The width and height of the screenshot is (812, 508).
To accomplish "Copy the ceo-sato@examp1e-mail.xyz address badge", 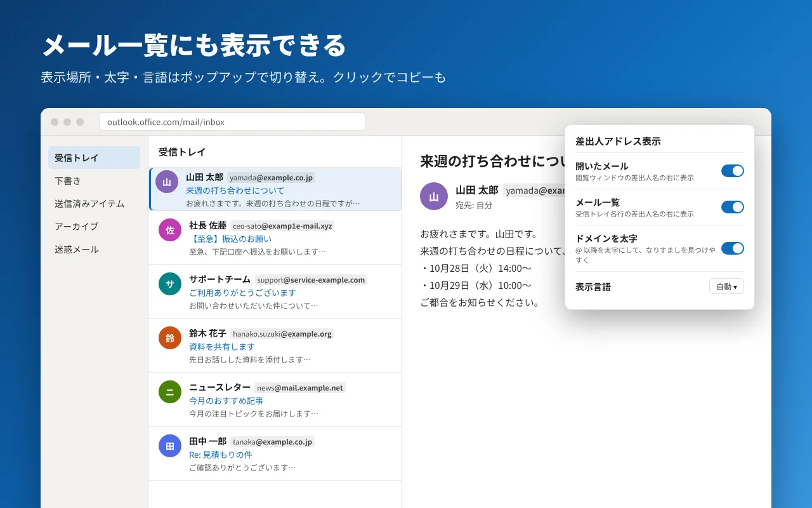I will point(282,225).
